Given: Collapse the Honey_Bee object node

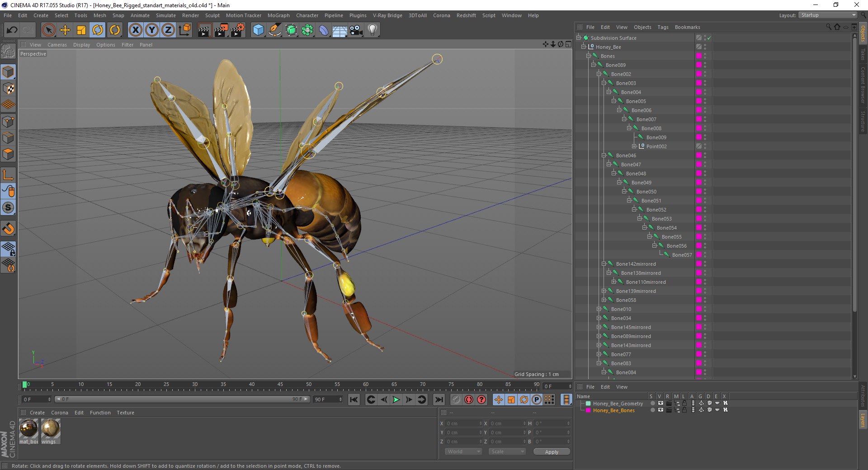Looking at the screenshot, I should pos(584,47).
